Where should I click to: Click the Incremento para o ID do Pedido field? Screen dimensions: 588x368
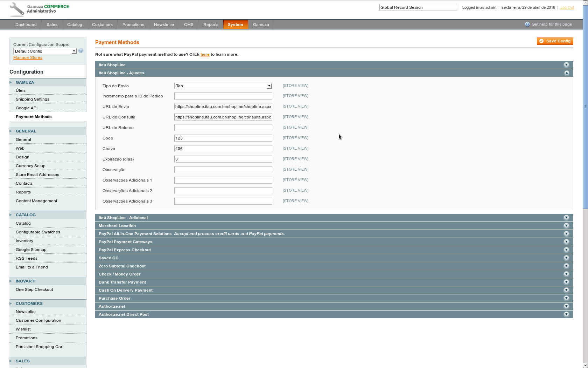click(x=223, y=96)
